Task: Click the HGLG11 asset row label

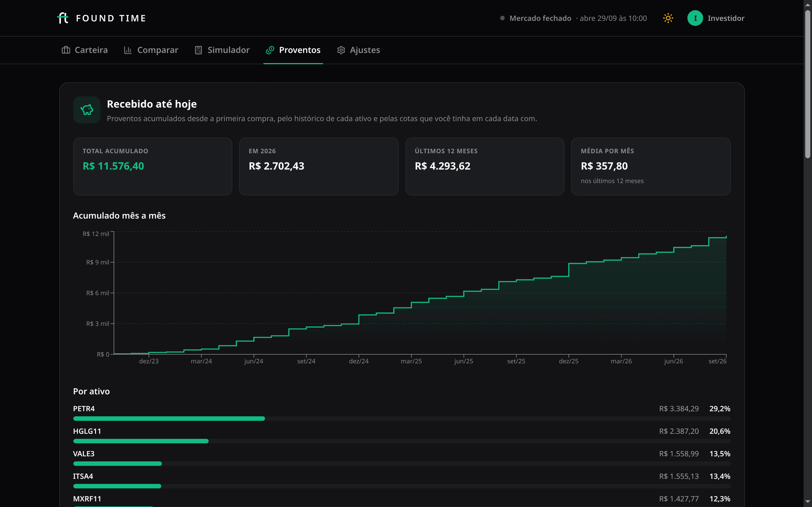Action: click(87, 431)
